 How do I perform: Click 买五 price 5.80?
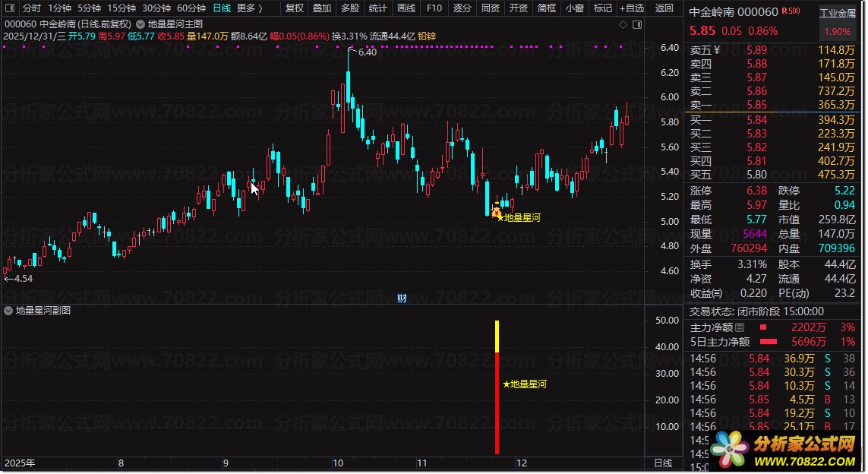756,175
